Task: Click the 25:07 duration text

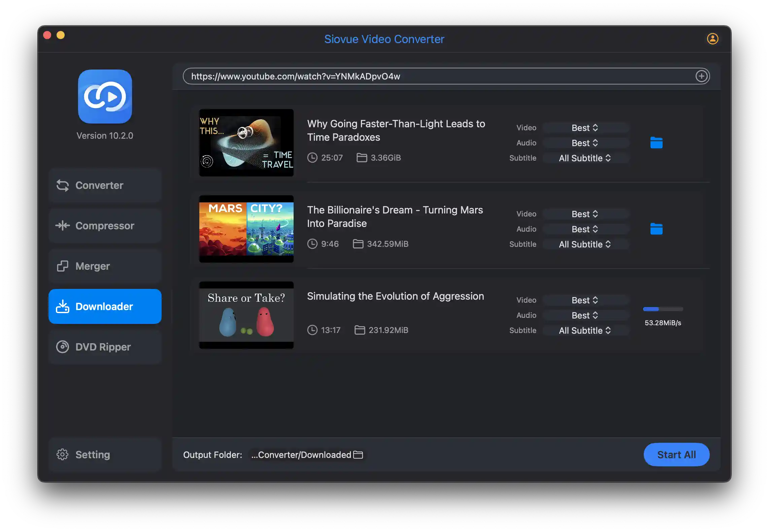Action: point(332,158)
